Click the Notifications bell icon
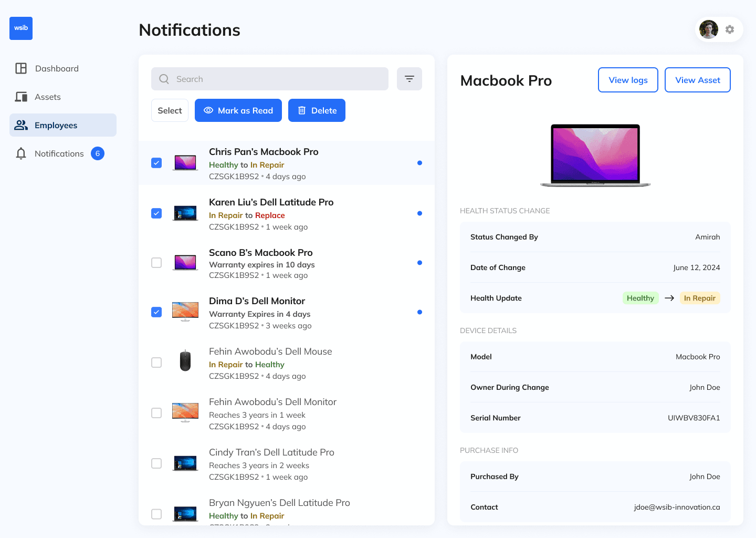The image size is (756, 538). pyautogui.click(x=21, y=153)
